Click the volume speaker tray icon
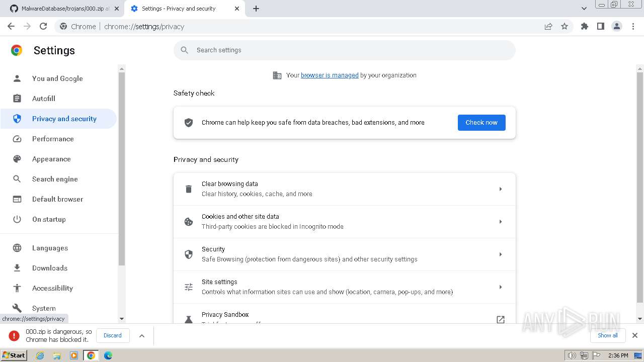Viewport: 644px width, 362px height. click(572, 355)
